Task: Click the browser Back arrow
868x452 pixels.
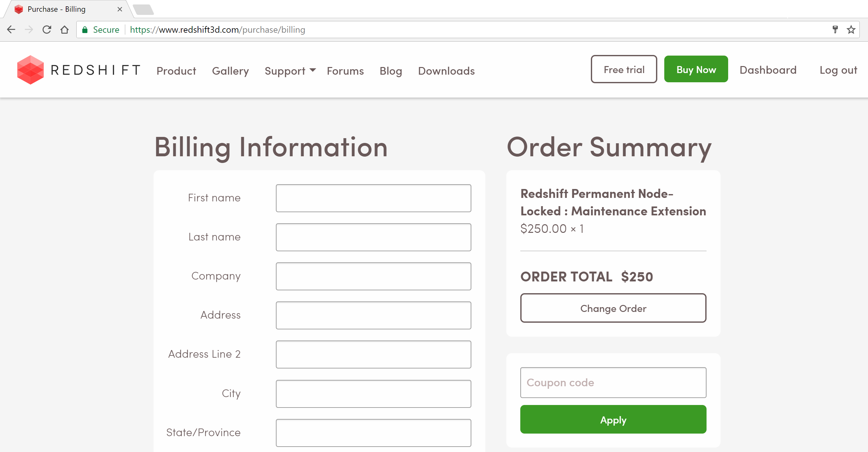Action: 11,30
